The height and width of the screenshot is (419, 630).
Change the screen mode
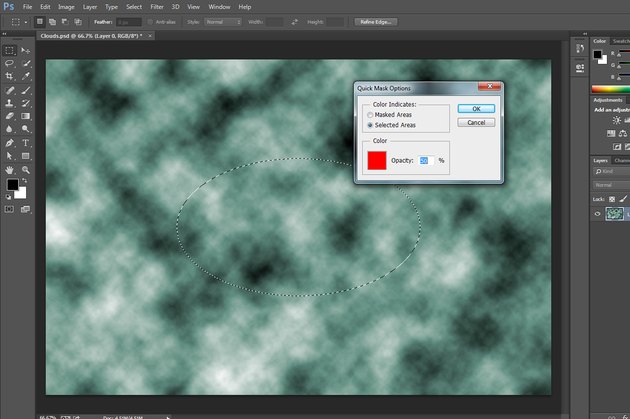(x=25, y=209)
